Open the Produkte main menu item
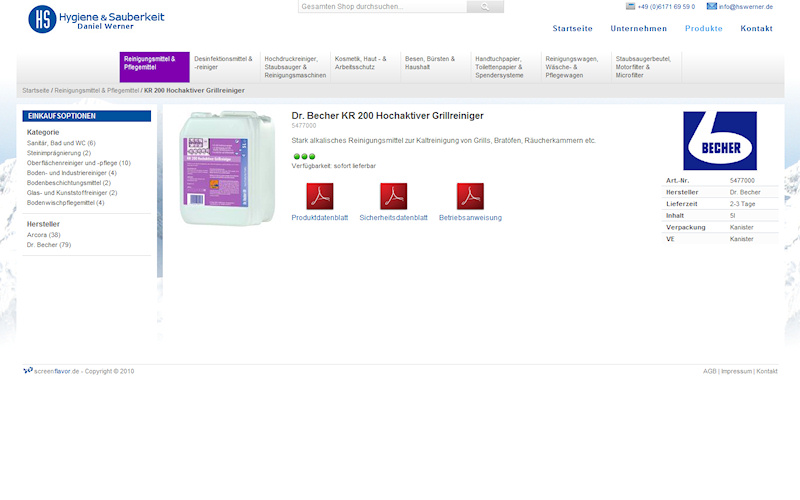Screen dimensions: 800x500 [704, 29]
